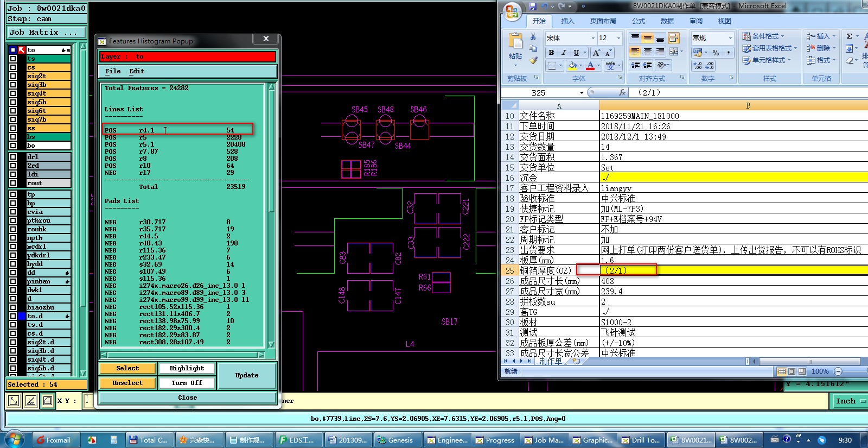This screenshot has width=868, height=448.
Task: Click the Select button in histogram popup
Action: (127, 368)
